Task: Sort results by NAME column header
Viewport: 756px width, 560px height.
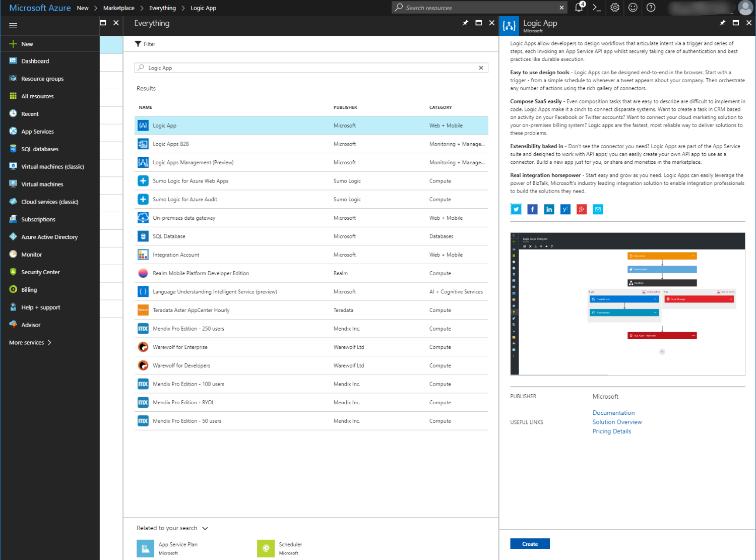Action: 146,107
